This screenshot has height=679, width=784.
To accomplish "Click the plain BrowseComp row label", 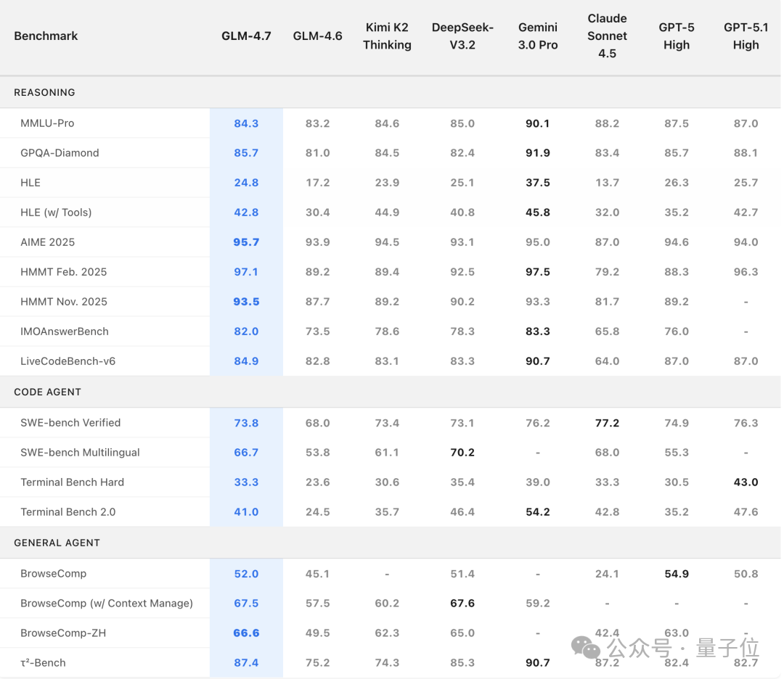I will (x=54, y=574).
